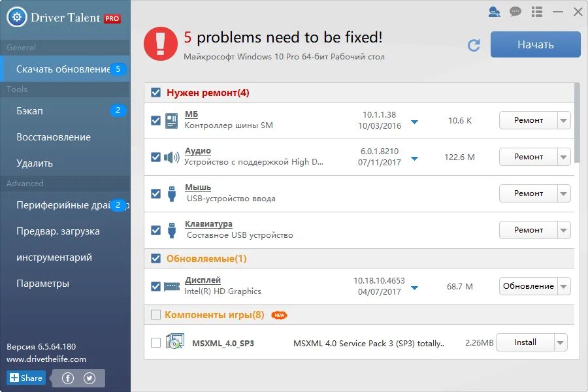Click Ремонт button for Аудио
The height and width of the screenshot is (392, 588).
pos(528,157)
